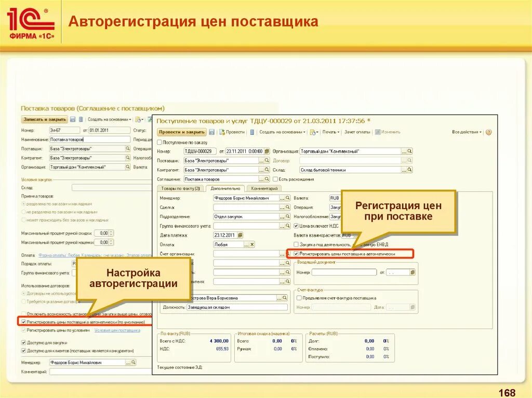The width and height of the screenshot is (532, 398).
Task: Click search icon of agreement's 'Поставщик' field
Action: tap(128, 148)
